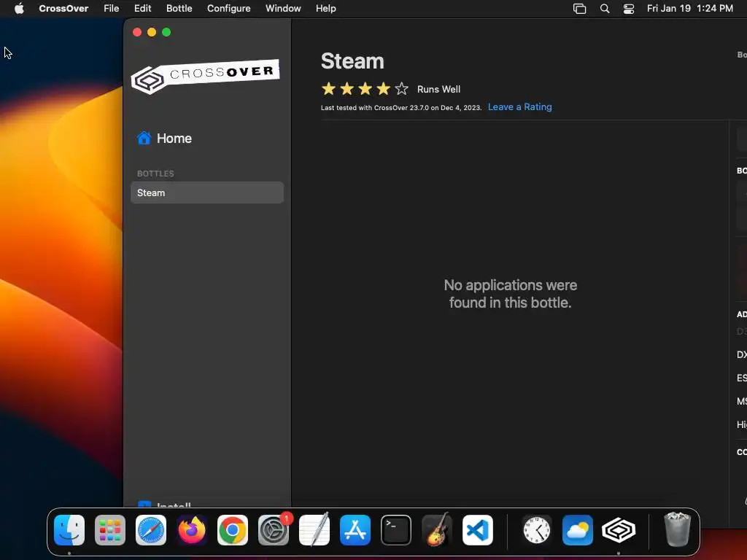
Task: Click the BOTTLES section header
Action: (x=155, y=174)
